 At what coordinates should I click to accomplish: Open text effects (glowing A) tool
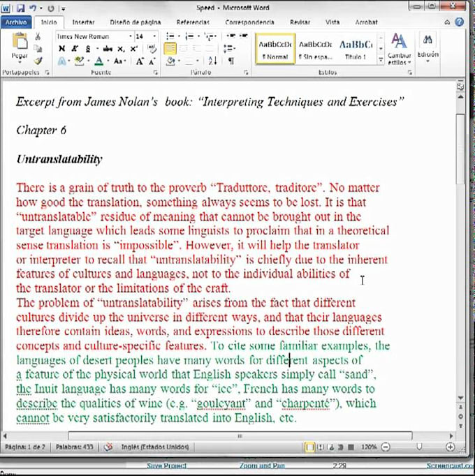coord(61,61)
